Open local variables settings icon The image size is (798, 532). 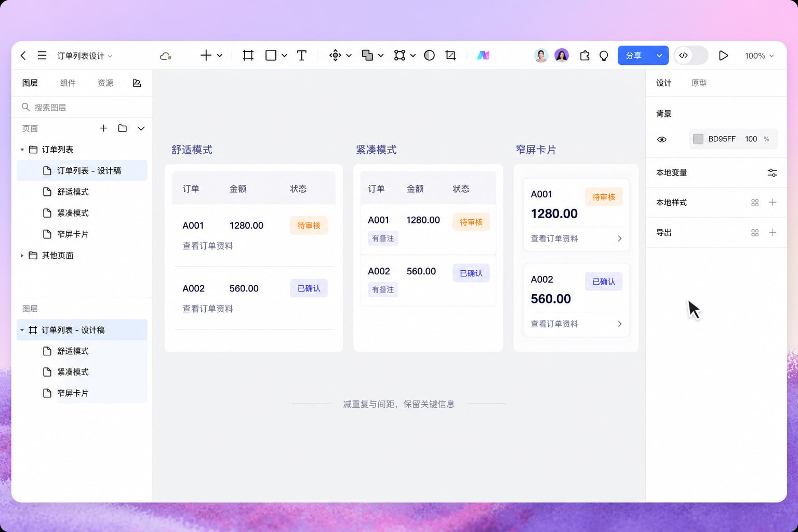(x=773, y=172)
